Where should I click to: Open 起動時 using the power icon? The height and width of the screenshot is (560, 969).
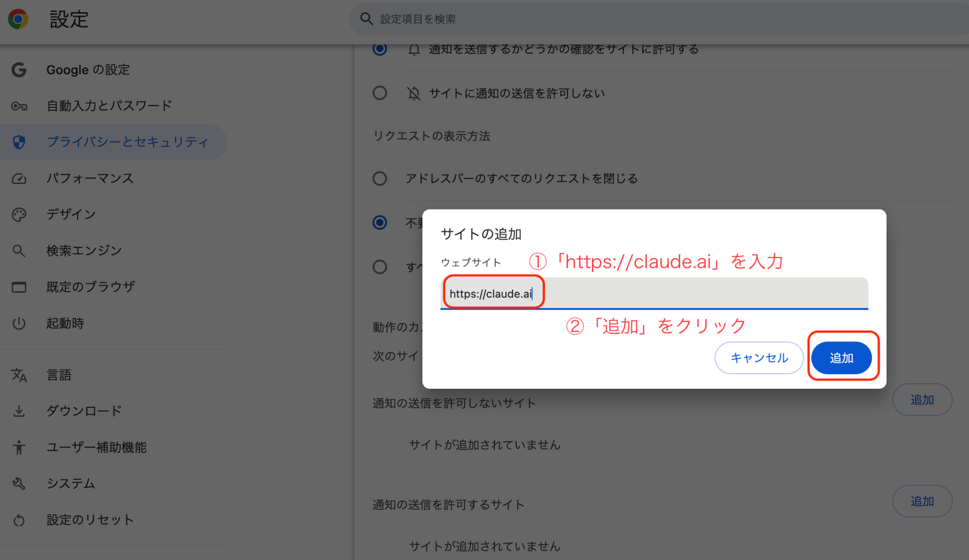(x=19, y=324)
